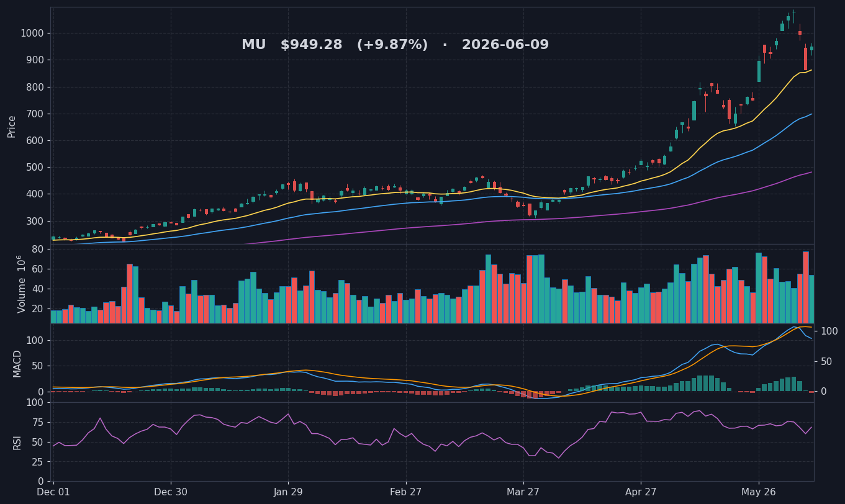
Task: Click the 0 tick on RSI axis
Action: pyautogui.click(x=40, y=482)
